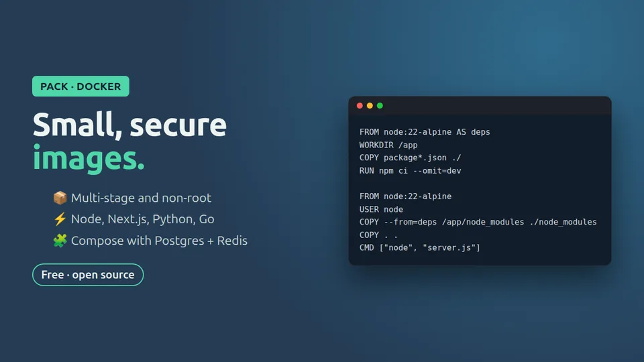Click the green 'images.' headline word

click(x=89, y=158)
